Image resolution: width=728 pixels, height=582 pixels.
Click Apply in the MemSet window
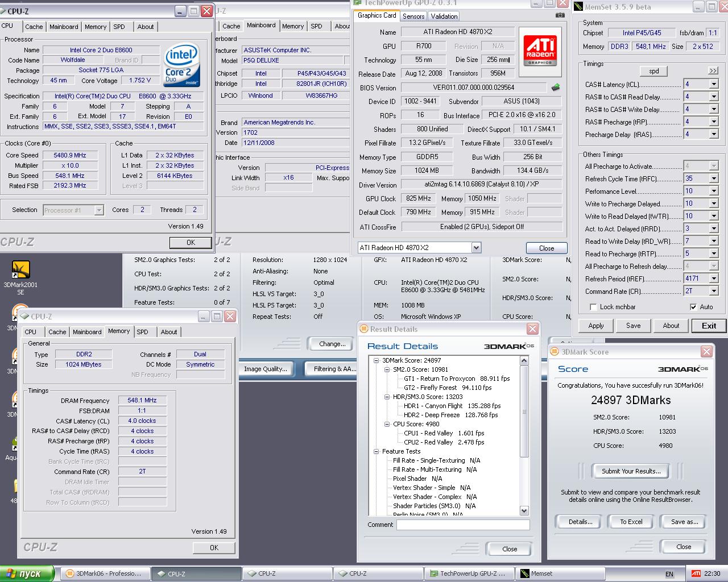pyautogui.click(x=596, y=326)
